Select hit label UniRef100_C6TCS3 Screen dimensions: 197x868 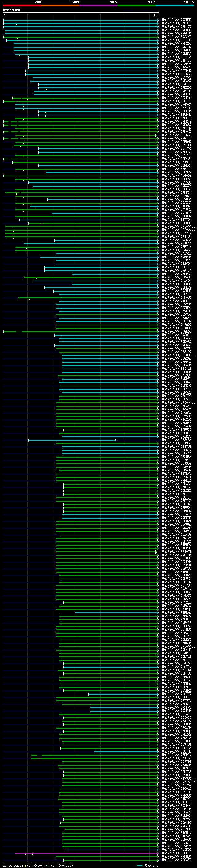(x=177, y=135)
